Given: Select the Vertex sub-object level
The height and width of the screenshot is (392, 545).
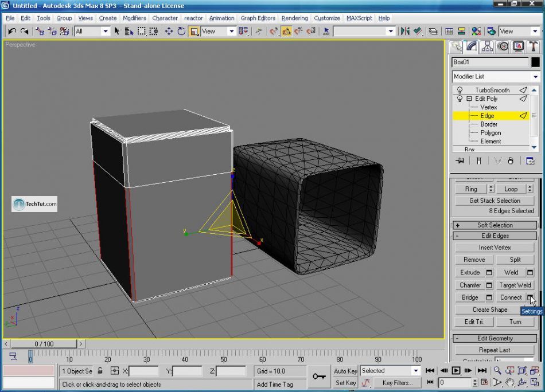Looking at the screenshot, I should pos(488,107).
